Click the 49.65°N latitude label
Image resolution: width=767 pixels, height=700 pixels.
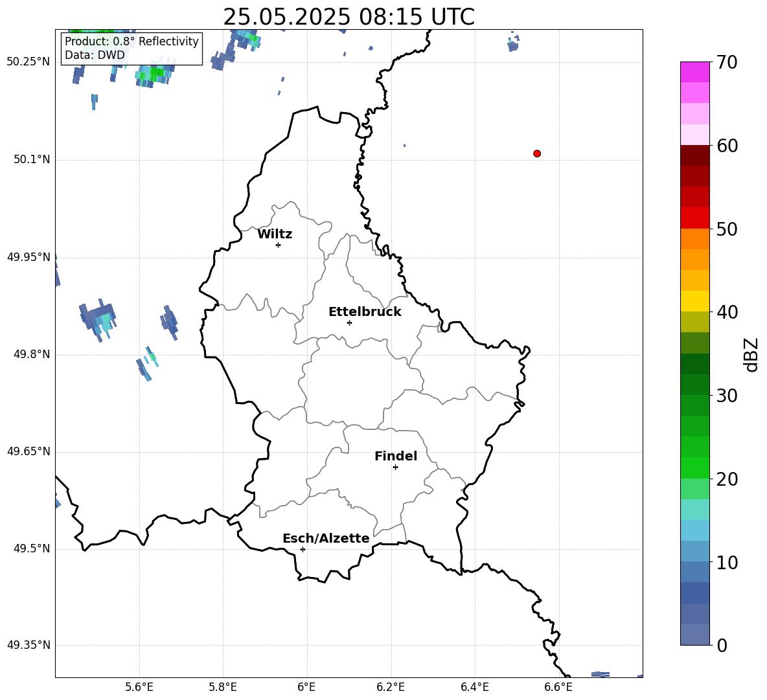point(29,451)
